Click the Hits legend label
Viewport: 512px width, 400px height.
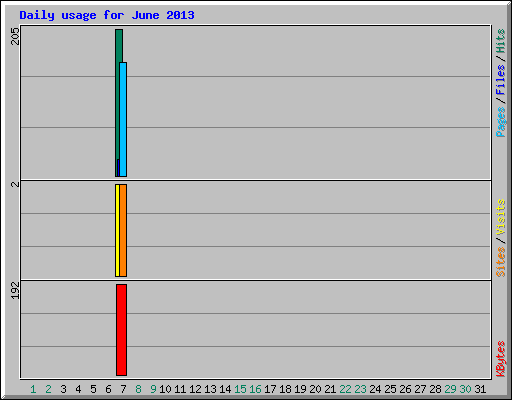(501, 41)
